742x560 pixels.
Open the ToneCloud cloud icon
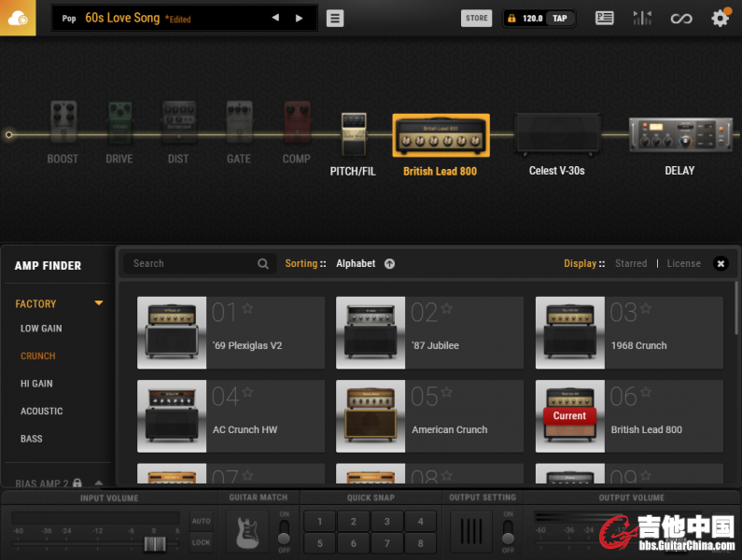[x=18, y=18]
